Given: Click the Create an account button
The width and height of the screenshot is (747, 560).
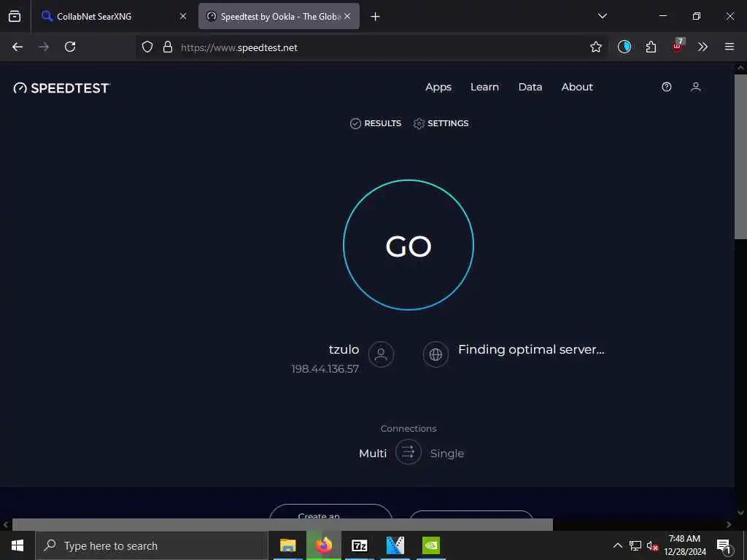Looking at the screenshot, I should tap(330, 513).
